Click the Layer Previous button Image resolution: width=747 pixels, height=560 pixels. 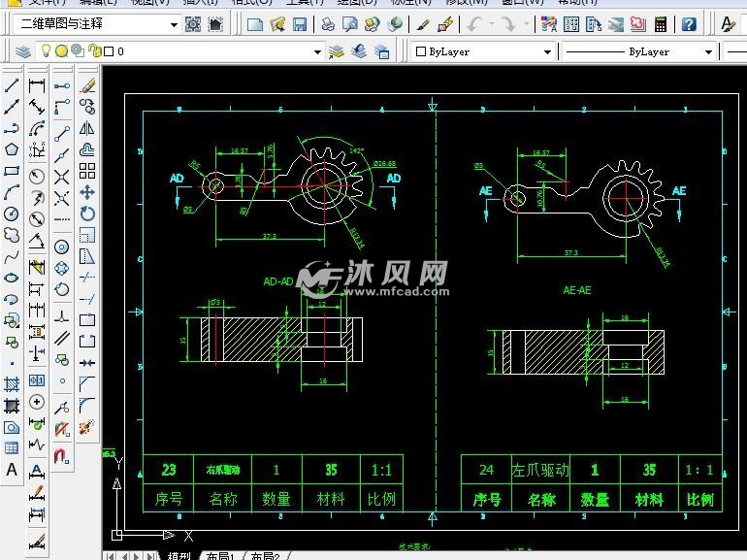click(359, 51)
